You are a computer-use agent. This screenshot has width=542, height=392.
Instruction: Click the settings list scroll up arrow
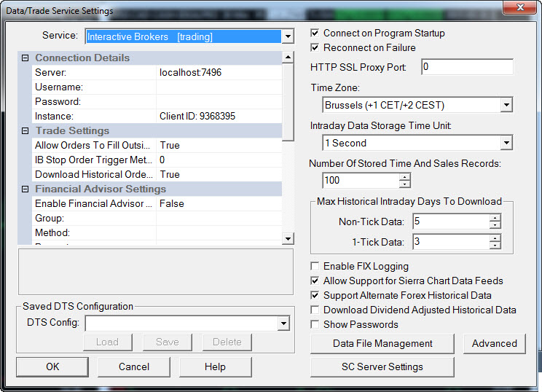288,57
